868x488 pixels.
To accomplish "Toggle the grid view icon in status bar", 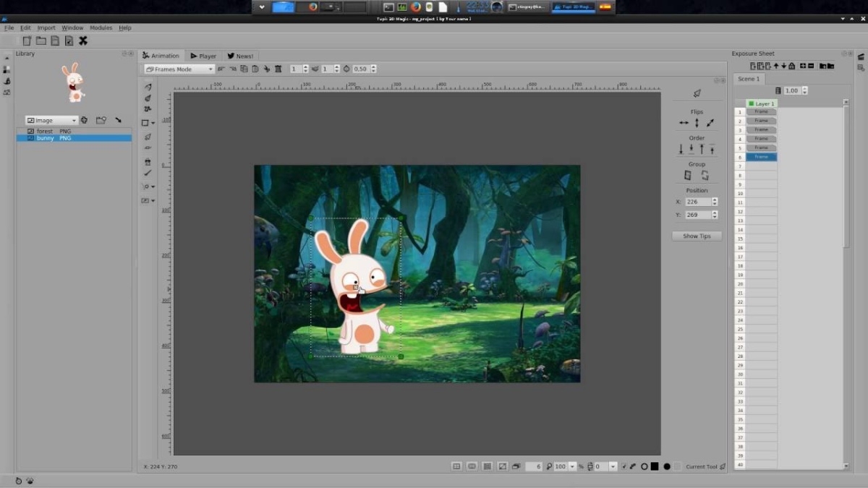I will pos(488,466).
